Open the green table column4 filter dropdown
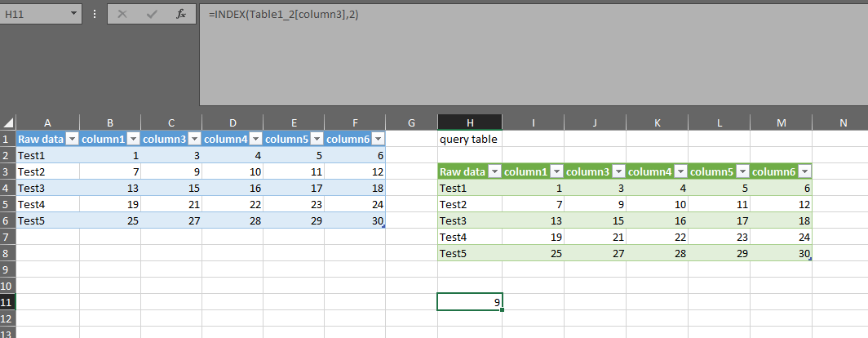 tap(680, 171)
